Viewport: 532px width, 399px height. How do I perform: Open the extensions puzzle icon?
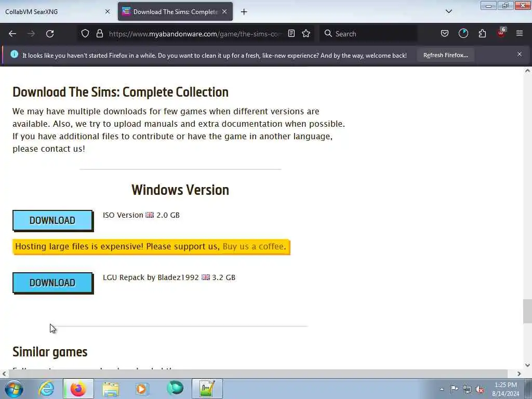482,33
